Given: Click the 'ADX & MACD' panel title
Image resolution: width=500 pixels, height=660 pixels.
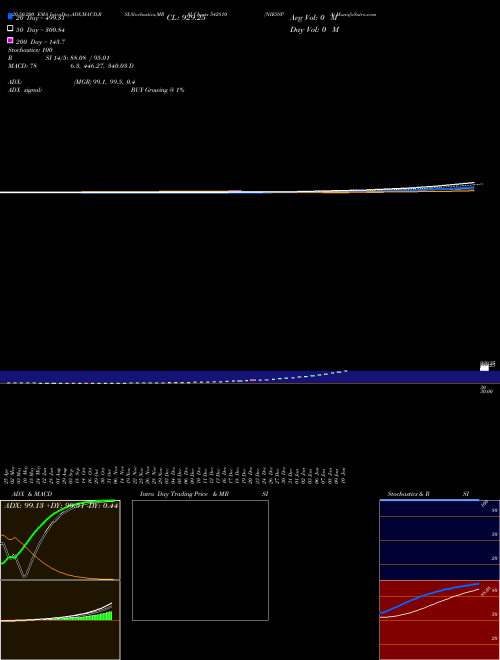Looking at the screenshot, I should [32, 494].
